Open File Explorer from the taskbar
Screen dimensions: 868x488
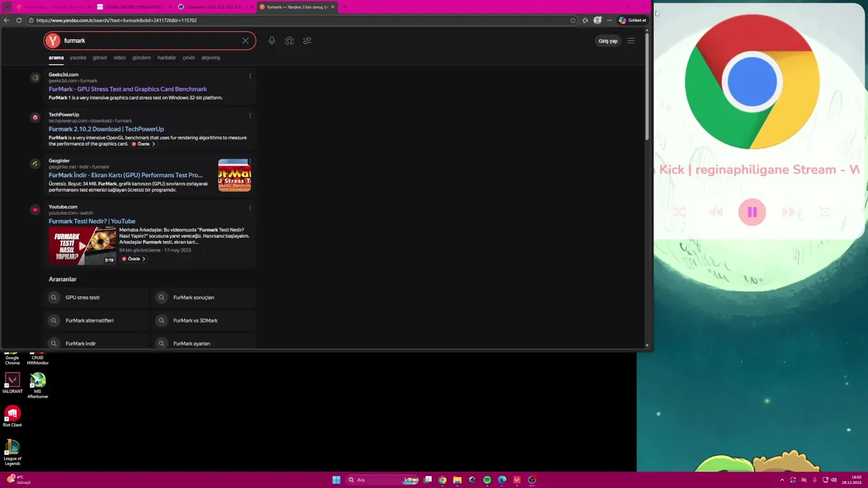457,480
